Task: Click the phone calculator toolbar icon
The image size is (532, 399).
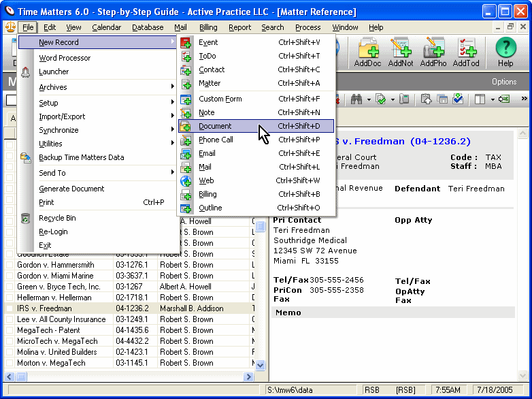Action: coord(404,99)
